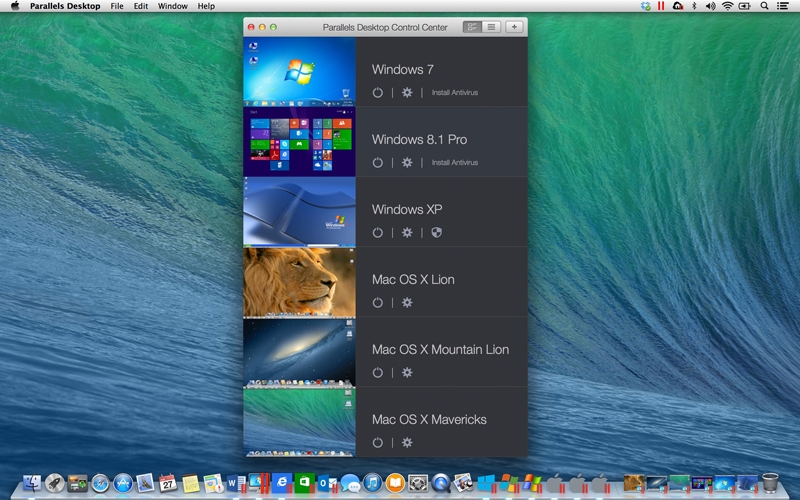
Task: Switch to expanded thumbnail view mode
Action: tap(472, 27)
